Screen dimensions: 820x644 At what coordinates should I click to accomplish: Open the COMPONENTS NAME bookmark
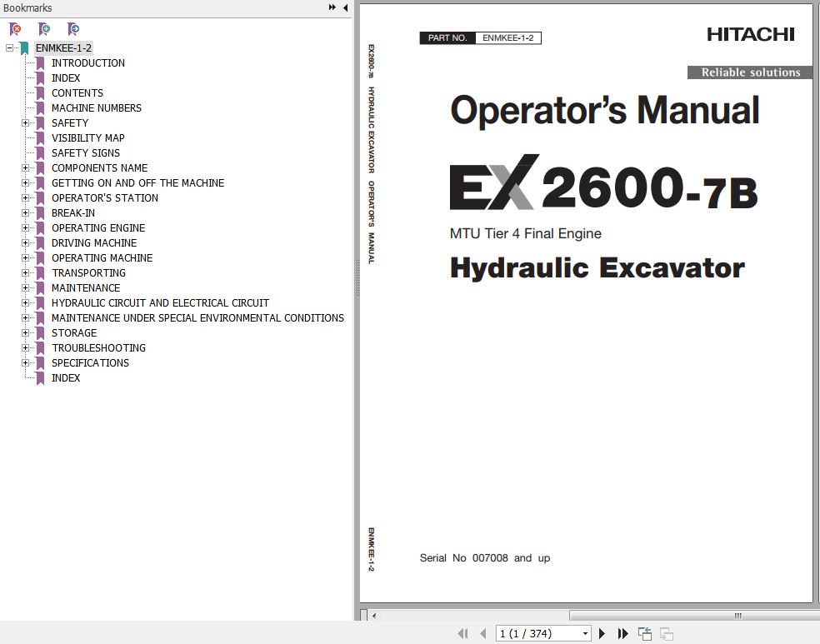[x=99, y=167]
